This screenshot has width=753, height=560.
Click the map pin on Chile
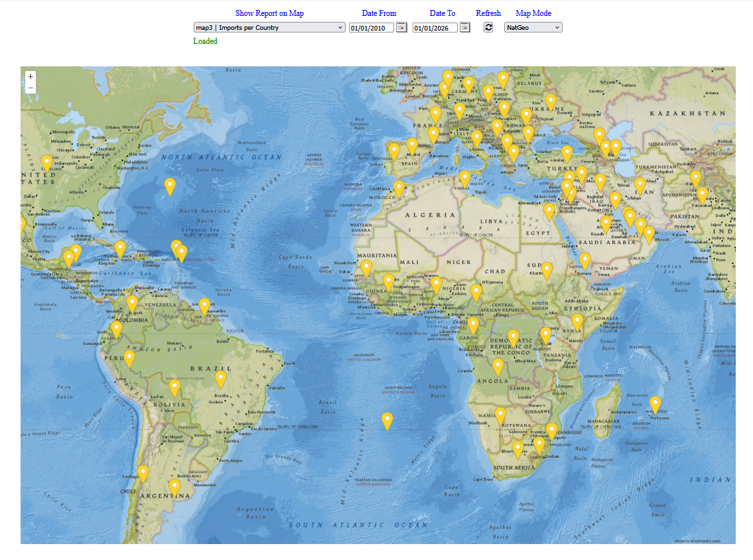pos(143,473)
